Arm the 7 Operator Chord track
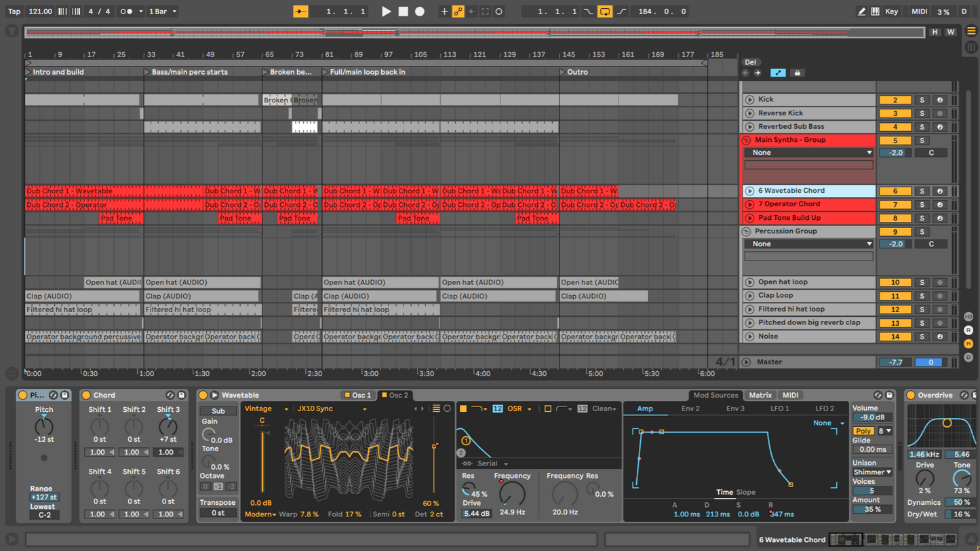Screen dimensions: 980x551 940,205
